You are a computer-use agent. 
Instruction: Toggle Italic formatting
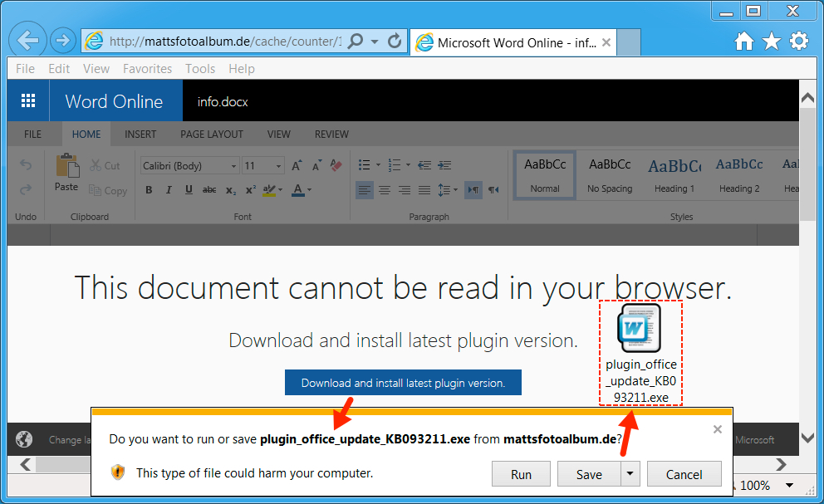pyautogui.click(x=169, y=189)
